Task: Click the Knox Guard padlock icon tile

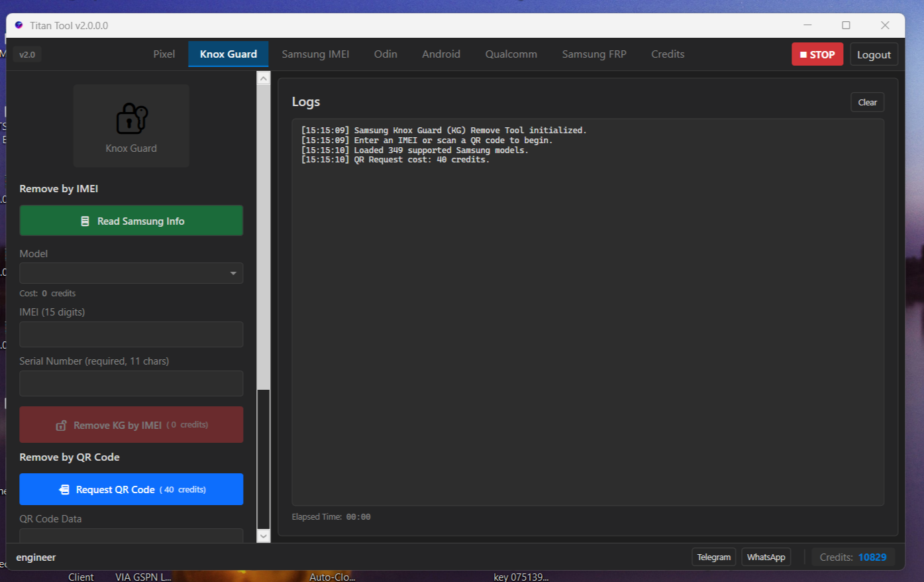Action: click(131, 125)
